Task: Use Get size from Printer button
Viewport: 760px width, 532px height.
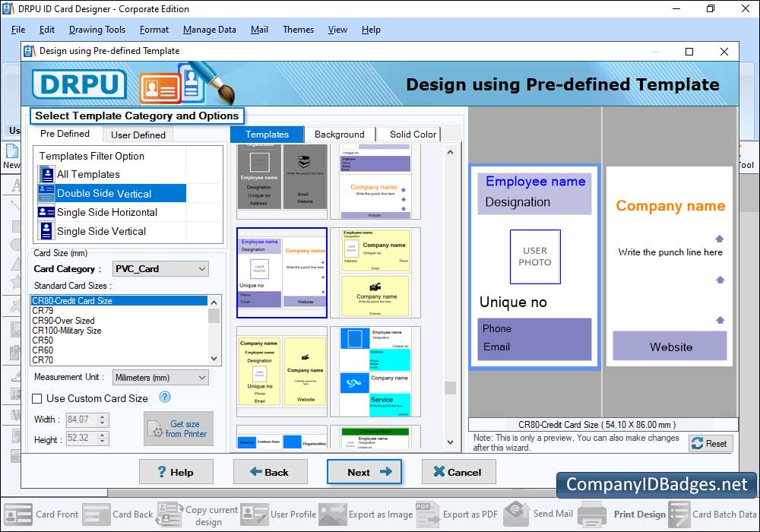Action: tap(179, 429)
